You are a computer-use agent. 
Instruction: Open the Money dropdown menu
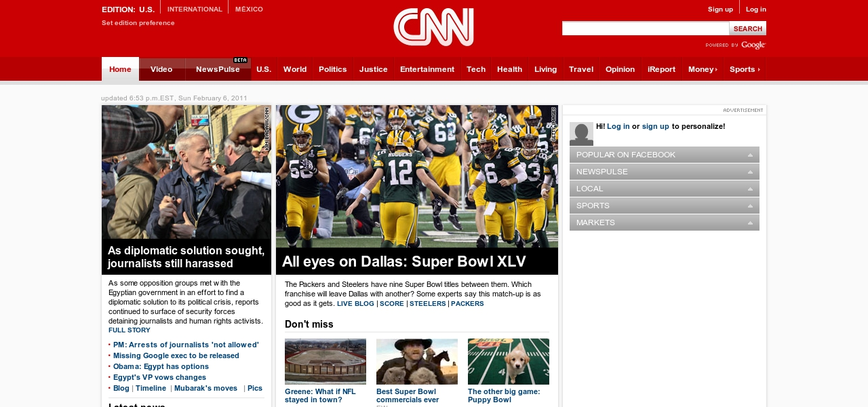coord(703,69)
